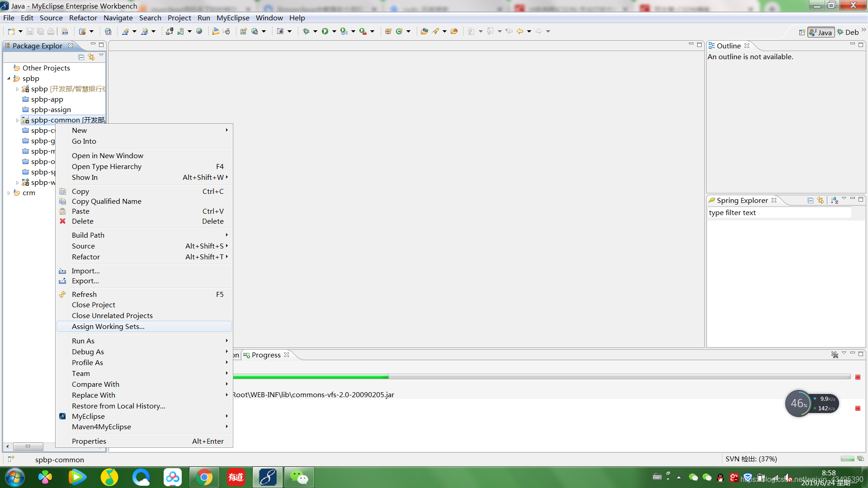Open the Chrome taskbar icon
Image resolution: width=868 pixels, height=488 pixels.
(204, 477)
